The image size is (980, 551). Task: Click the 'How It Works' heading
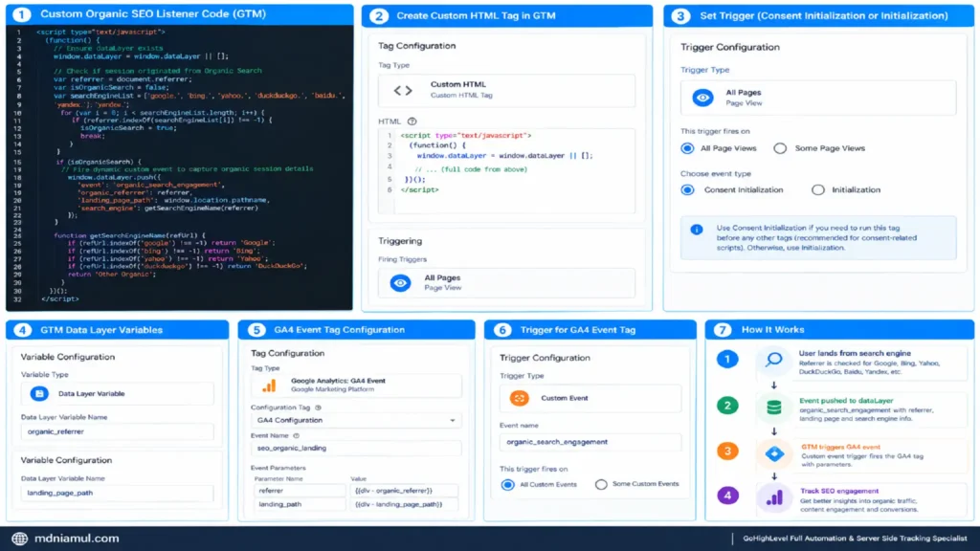[772, 330]
